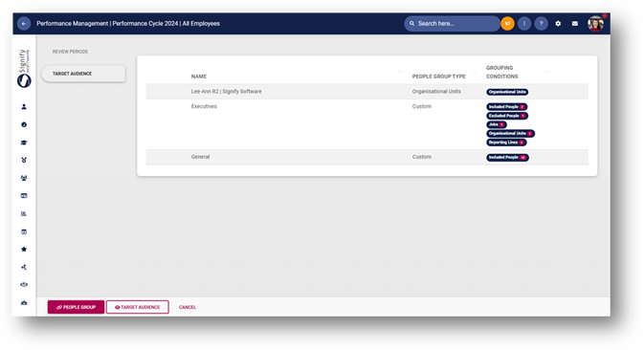644x350 pixels.
Task: Click the search magnifier icon
Action: [411, 23]
